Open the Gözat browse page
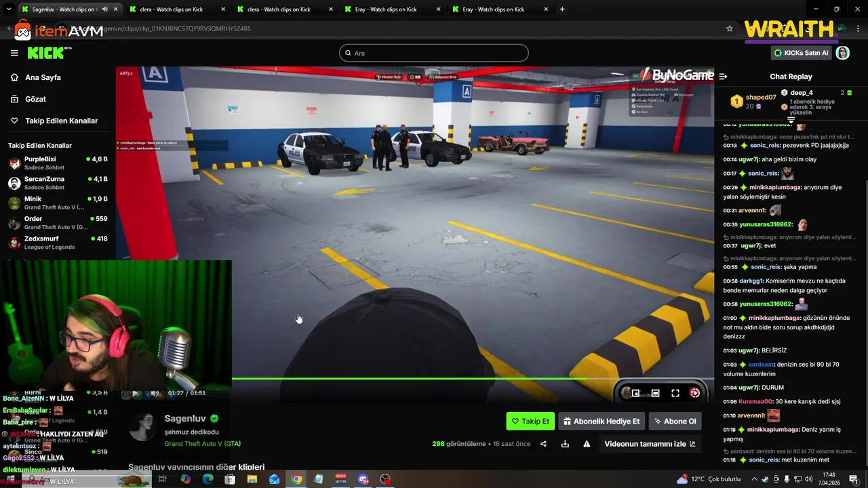 tap(35, 99)
